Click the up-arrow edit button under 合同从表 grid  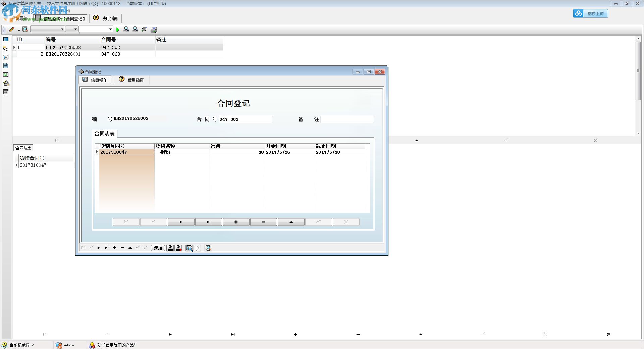point(291,222)
